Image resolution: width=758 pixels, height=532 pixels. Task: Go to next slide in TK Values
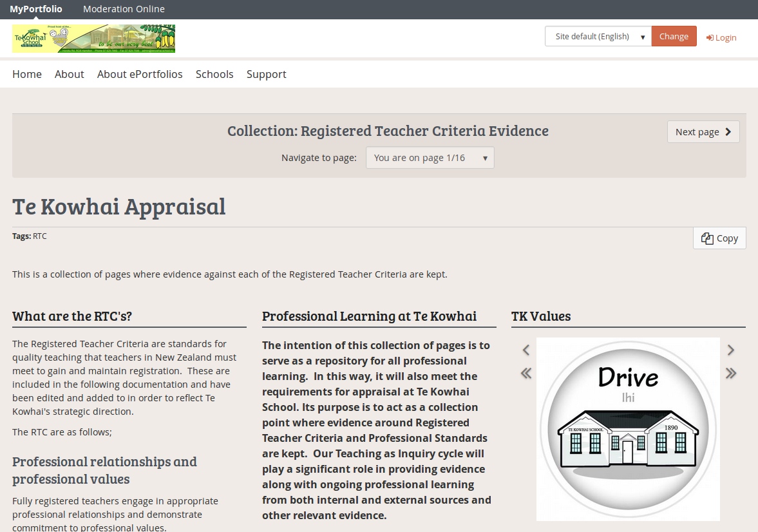pos(731,350)
